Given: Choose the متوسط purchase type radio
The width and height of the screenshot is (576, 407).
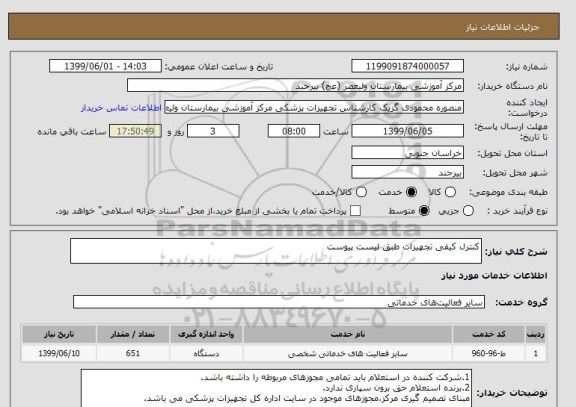Looking at the screenshot, I should click(424, 211).
